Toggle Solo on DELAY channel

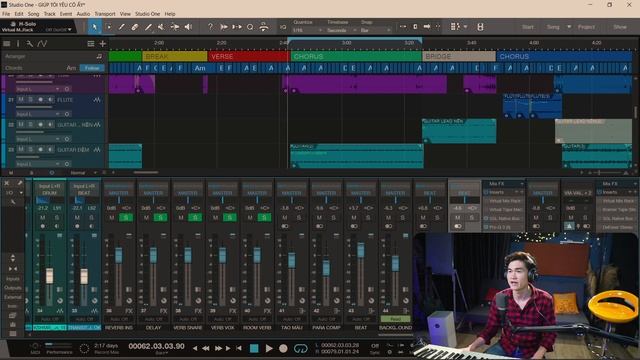(160, 218)
